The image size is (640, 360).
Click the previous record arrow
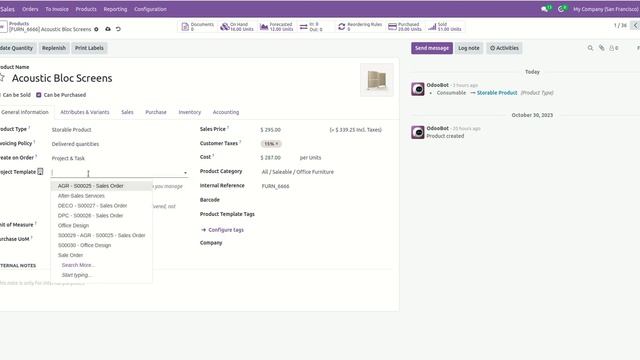635,25
